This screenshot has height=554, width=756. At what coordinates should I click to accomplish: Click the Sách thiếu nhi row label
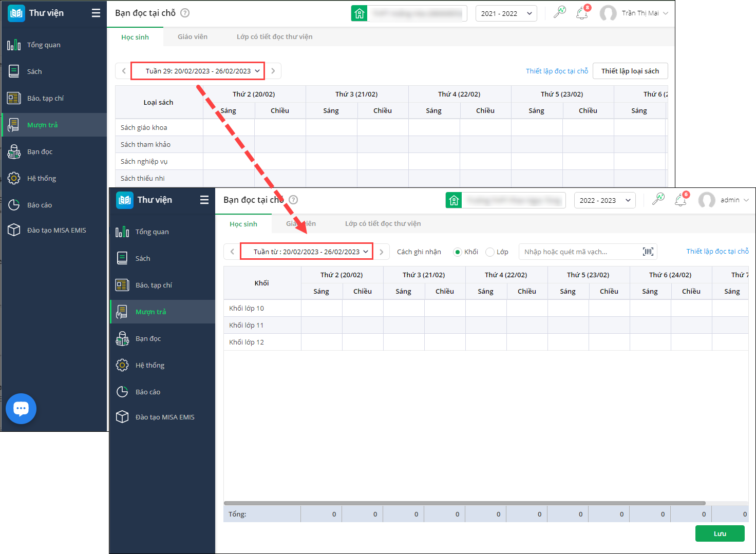coord(143,178)
